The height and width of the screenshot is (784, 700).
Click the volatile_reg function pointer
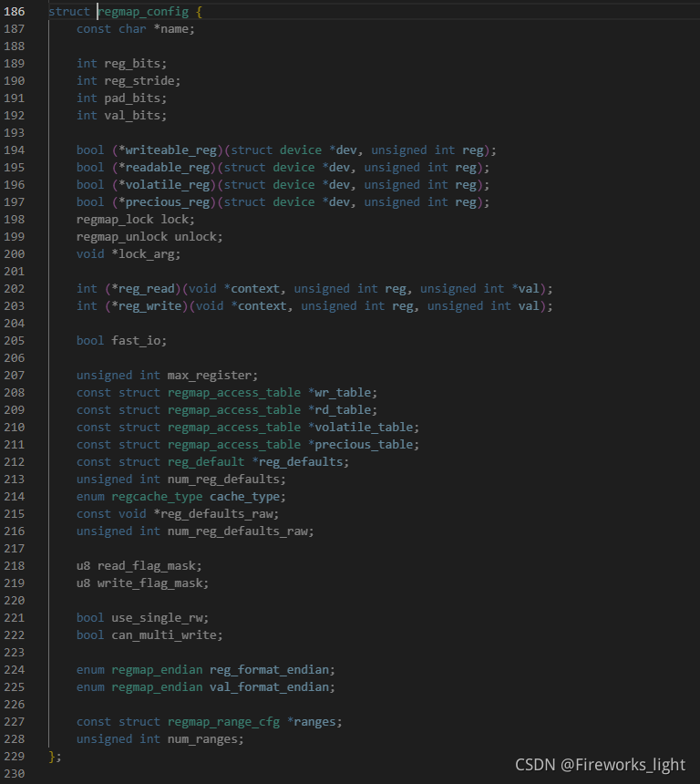[x=168, y=185]
